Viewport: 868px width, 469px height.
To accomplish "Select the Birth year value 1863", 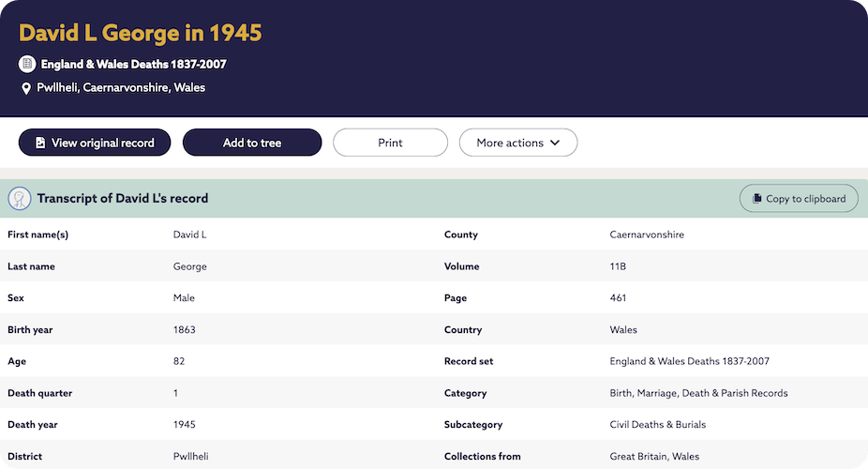I will coord(185,330).
